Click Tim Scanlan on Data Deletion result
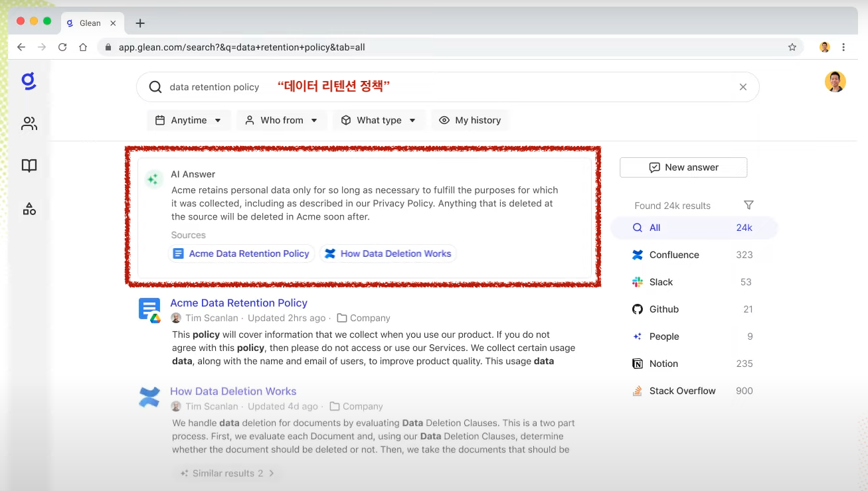868x491 pixels. pos(211,406)
